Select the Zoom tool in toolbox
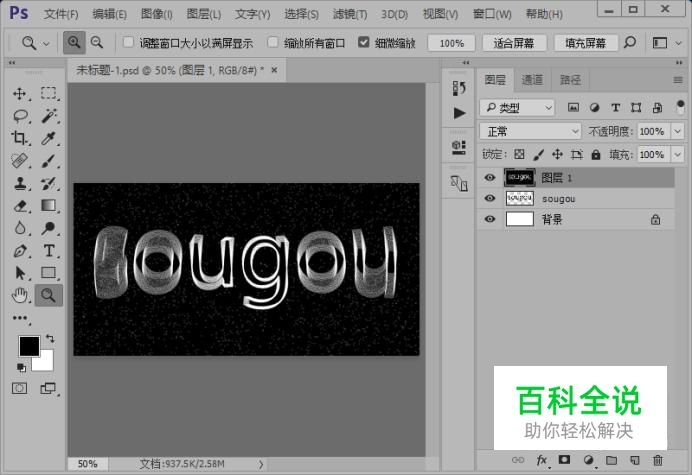 pos(49,295)
